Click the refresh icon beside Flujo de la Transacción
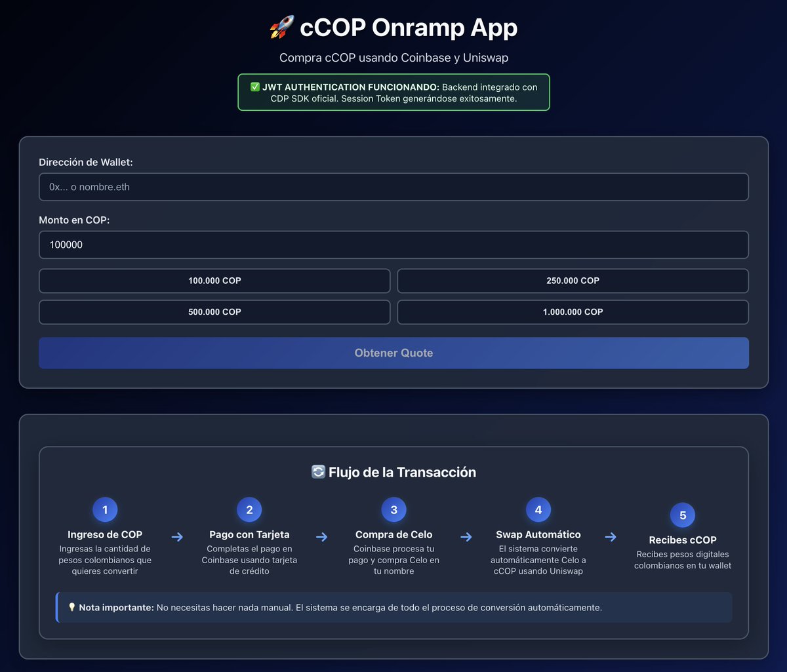This screenshot has height=672, width=787. click(318, 472)
